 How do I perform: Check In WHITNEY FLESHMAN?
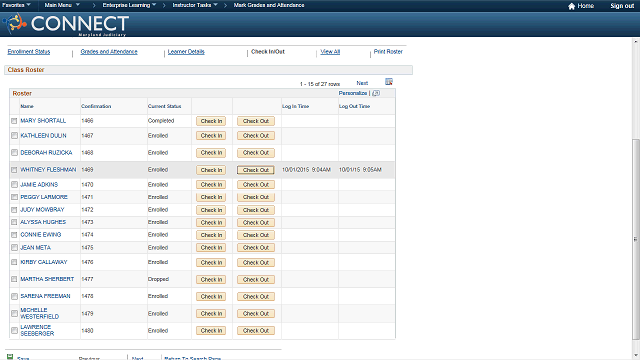tap(211, 170)
